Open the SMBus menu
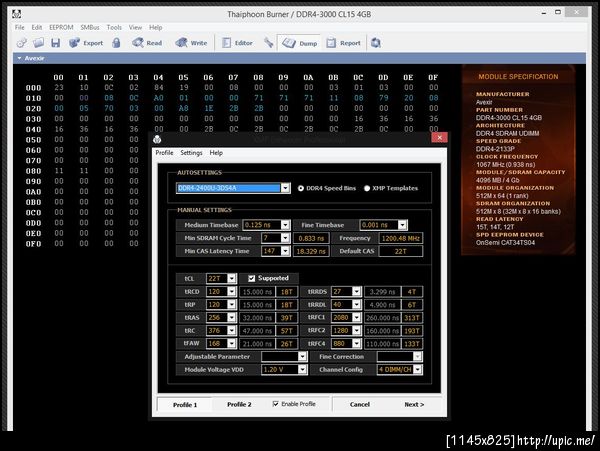Image resolution: width=600 pixels, height=451 pixels. [90, 28]
